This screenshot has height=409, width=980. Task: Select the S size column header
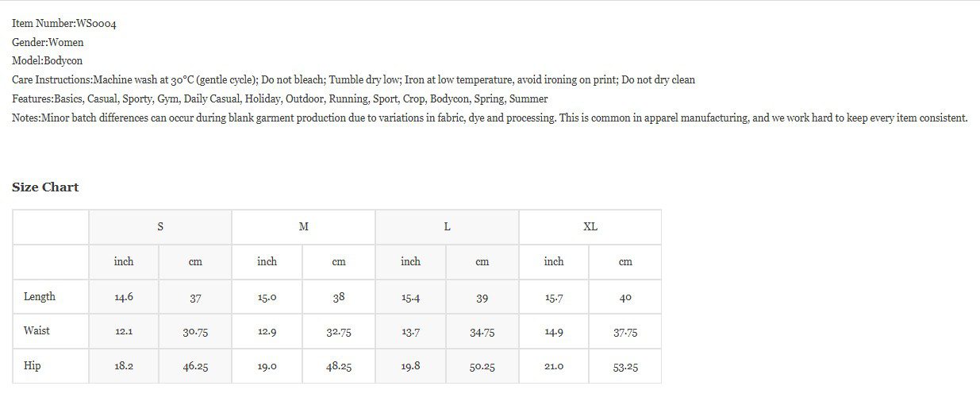click(x=160, y=227)
